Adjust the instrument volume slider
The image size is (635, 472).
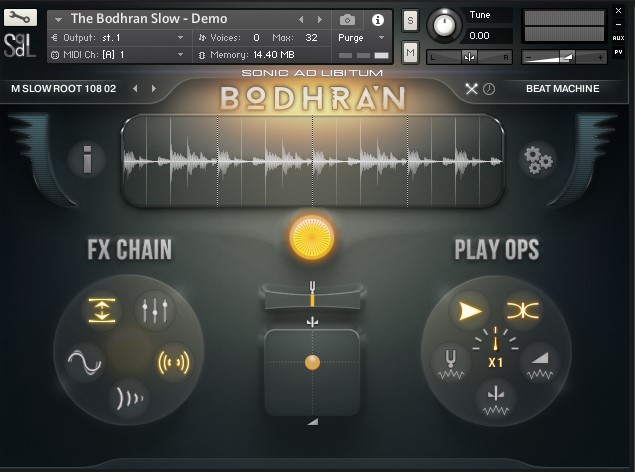564,57
